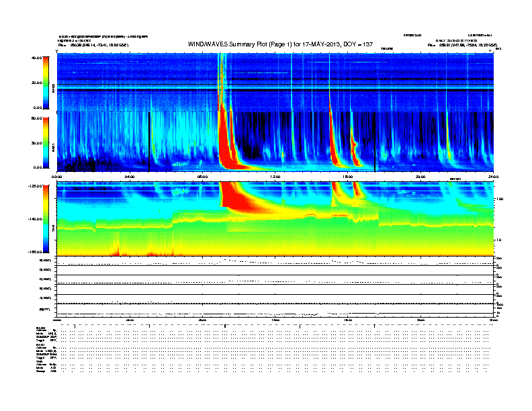Click the 100 label on TNR right axis
Image resolution: width=532 pixels, height=411 pixels.
point(500,199)
